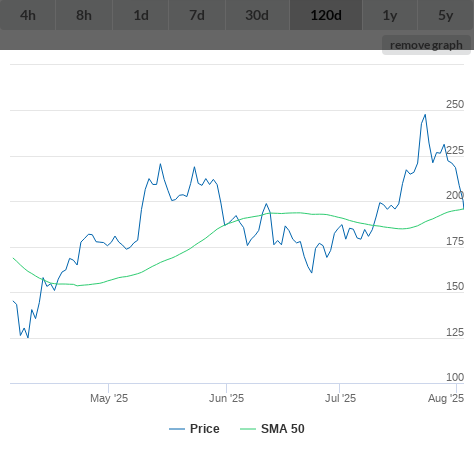Choose the 1d chart range
Screen dimensions: 474x455
pyautogui.click(x=141, y=15)
